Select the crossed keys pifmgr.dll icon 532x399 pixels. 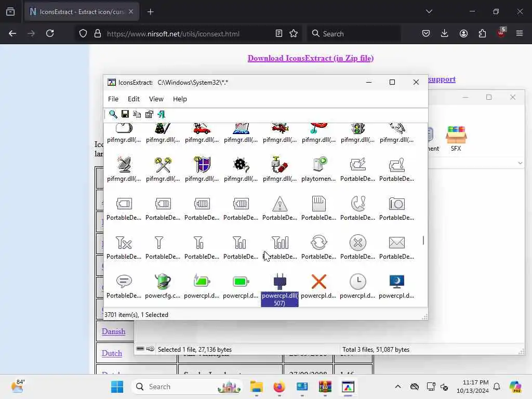click(x=163, y=165)
